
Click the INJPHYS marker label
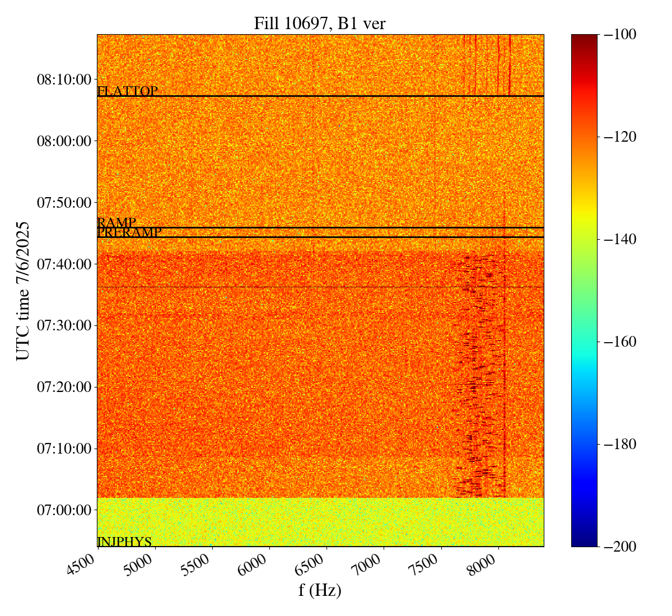124,542
